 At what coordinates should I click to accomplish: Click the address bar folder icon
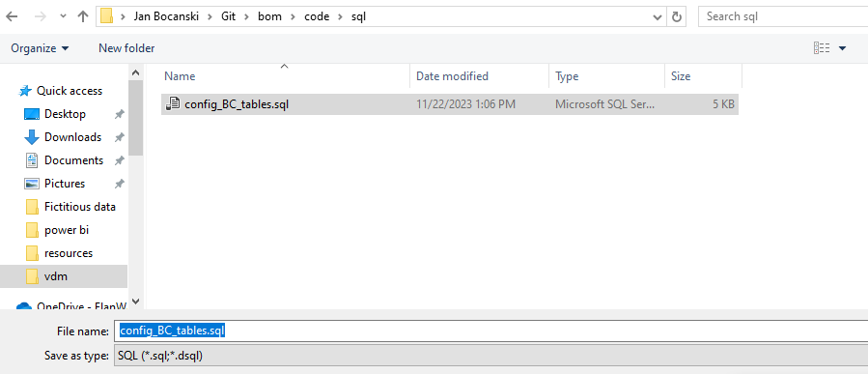pos(107,16)
